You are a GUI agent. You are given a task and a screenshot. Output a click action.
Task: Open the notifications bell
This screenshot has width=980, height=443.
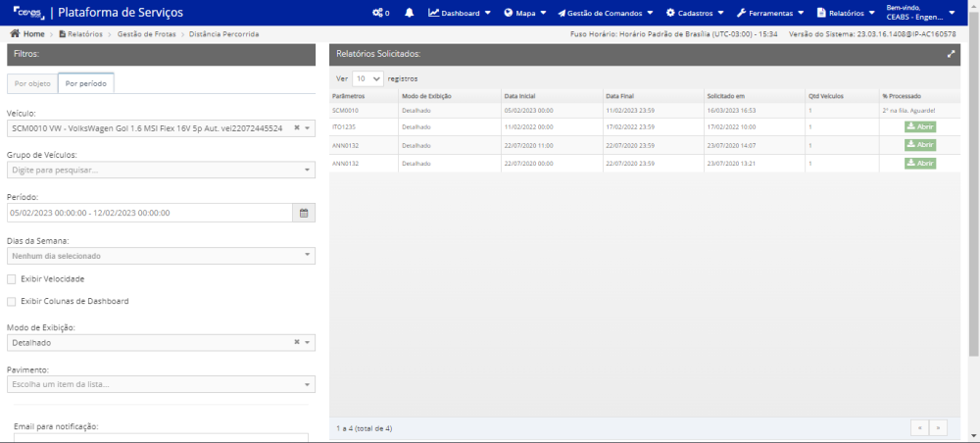[x=410, y=13]
